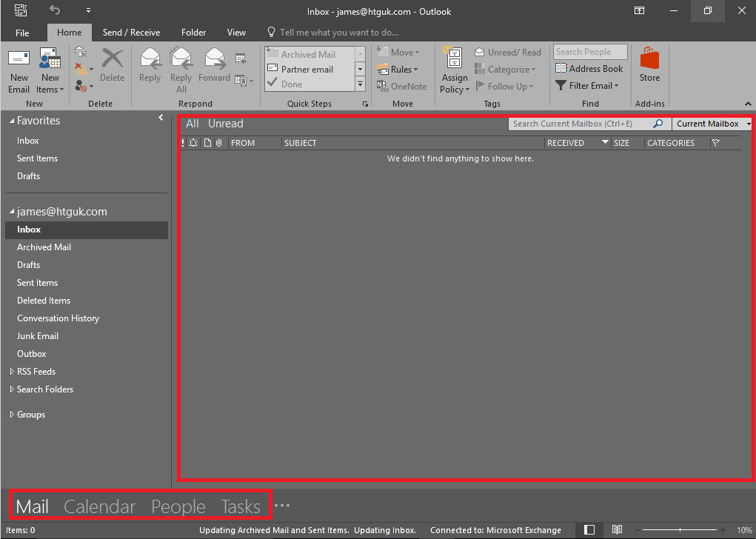Open the Follow Up dropdown

(x=504, y=87)
